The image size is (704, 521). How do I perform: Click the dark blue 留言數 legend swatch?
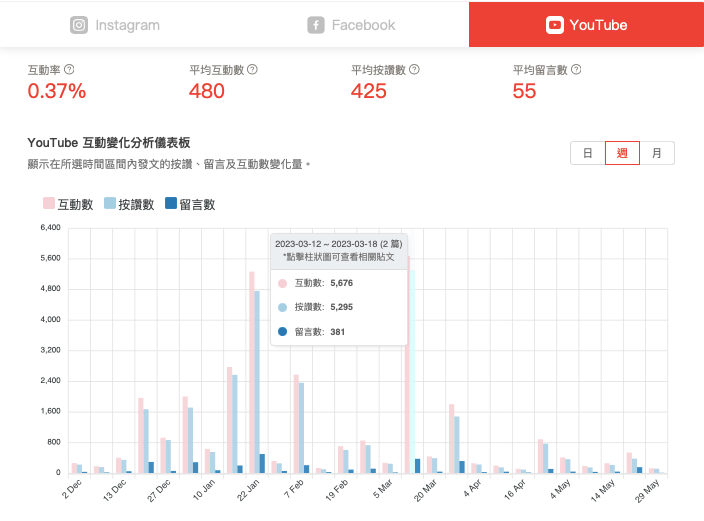pyautogui.click(x=171, y=203)
